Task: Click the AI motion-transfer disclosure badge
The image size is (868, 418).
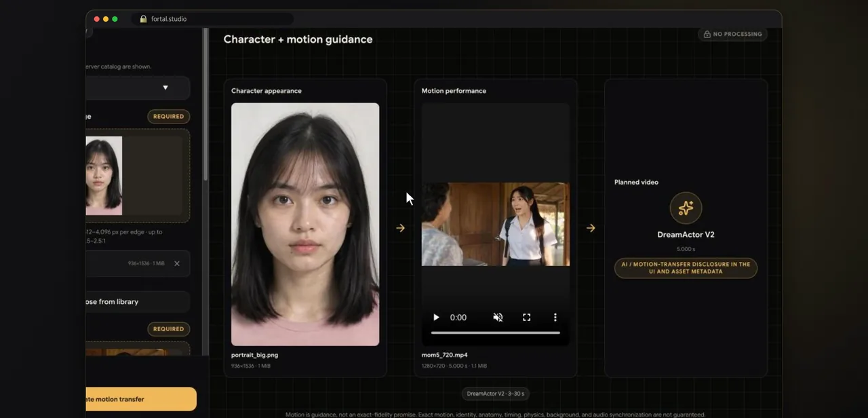Action: pos(686,268)
